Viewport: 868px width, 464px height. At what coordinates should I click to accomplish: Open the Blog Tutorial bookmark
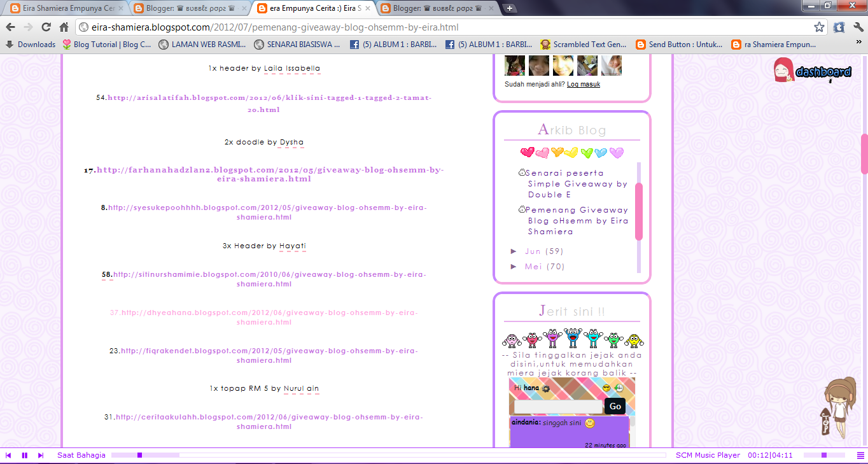(107, 45)
